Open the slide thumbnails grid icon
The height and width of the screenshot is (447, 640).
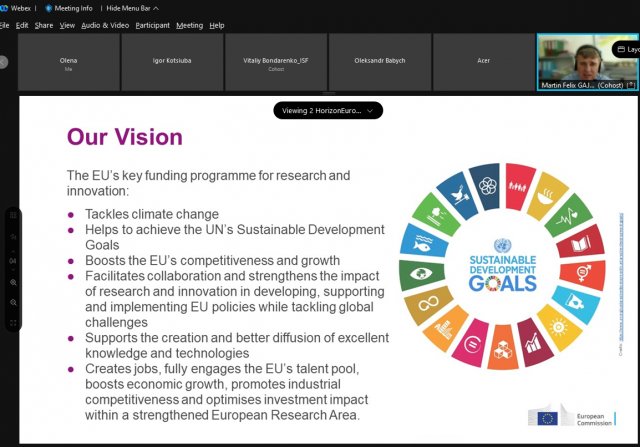13,216
